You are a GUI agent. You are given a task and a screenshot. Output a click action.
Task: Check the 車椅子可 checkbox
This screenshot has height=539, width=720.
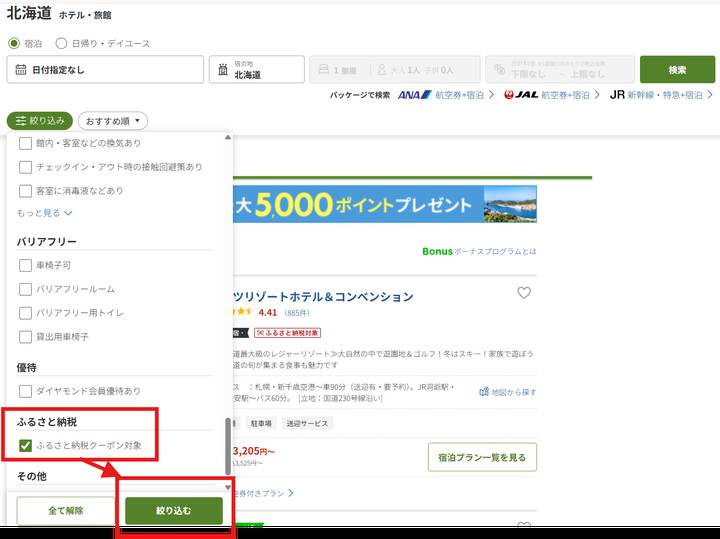pyautogui.click(x=25, y=265)
